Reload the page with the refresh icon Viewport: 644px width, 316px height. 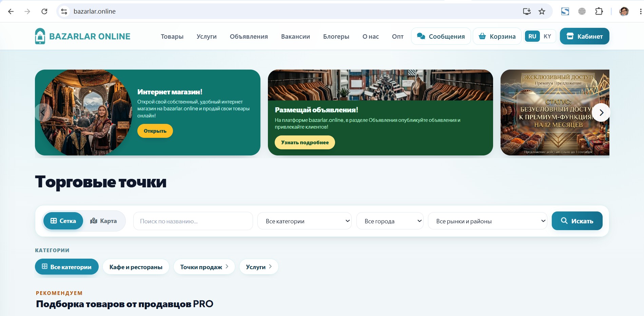(x=44, y=12)
